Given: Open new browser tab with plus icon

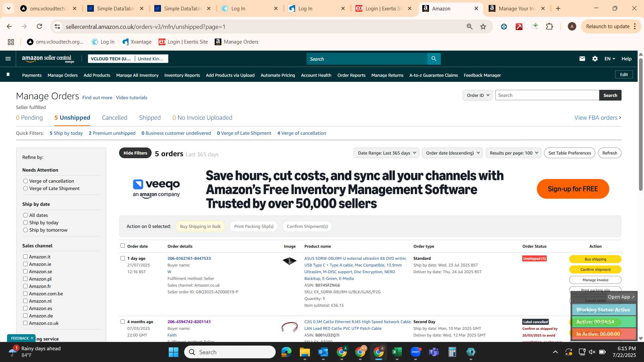Looking at the screenshot, I should pos(558,8).
